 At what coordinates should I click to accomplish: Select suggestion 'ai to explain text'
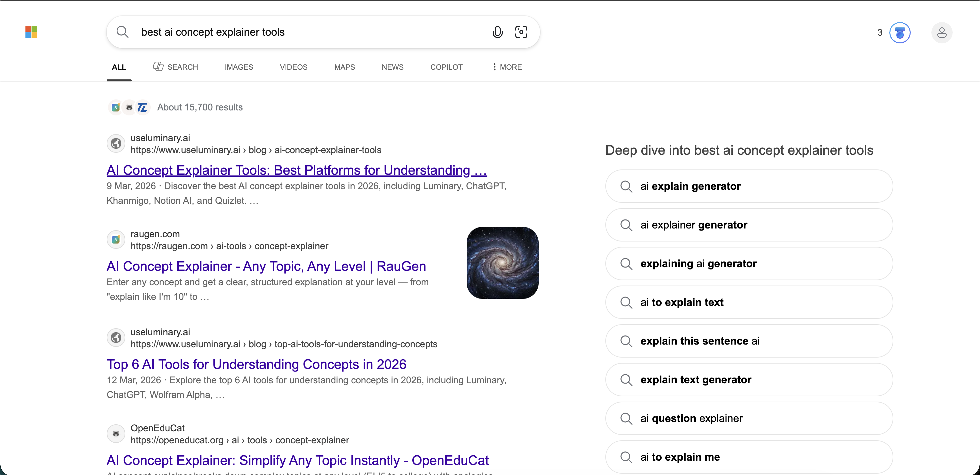point(749,302)
